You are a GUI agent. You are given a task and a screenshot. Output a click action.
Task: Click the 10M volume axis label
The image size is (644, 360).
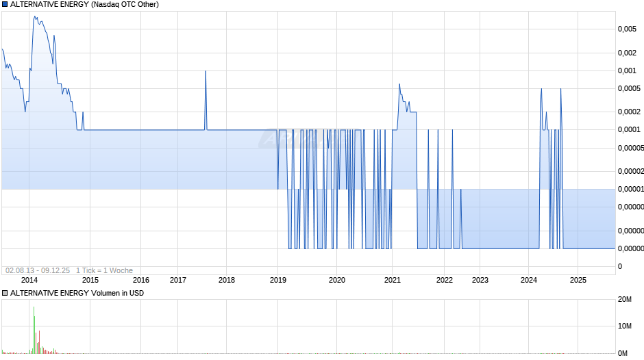click(625, 326)
